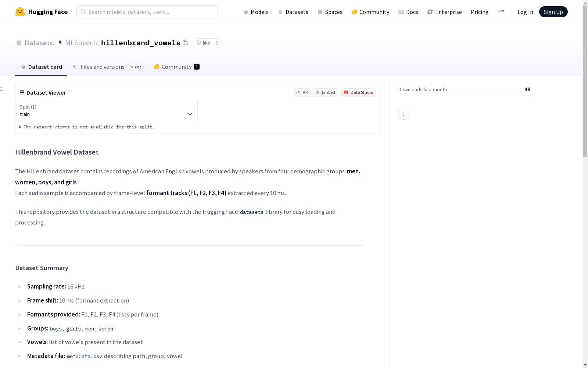Open the more-navigation menu icon
Viewport: 588px width, 368px height.
point(501,12)
